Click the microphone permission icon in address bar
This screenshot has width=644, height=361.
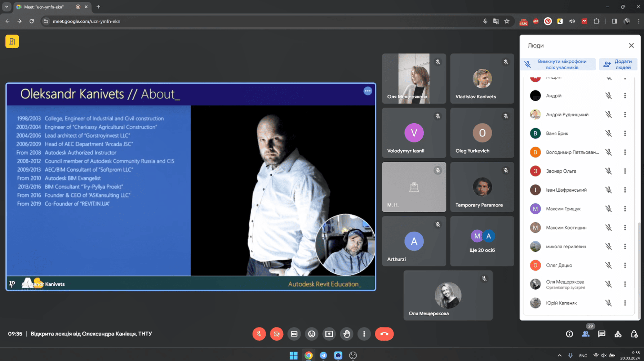pos(485,21)
